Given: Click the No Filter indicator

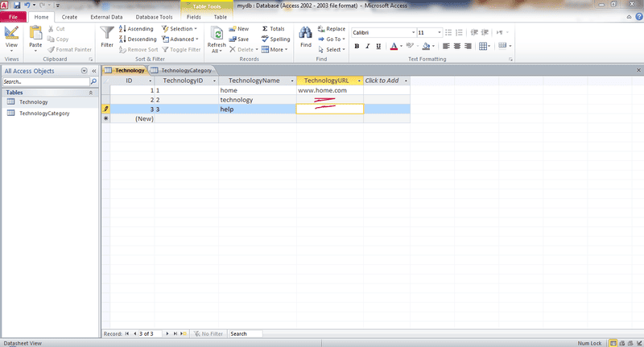Looking at the screenshot, I should [x=208, y=334].
